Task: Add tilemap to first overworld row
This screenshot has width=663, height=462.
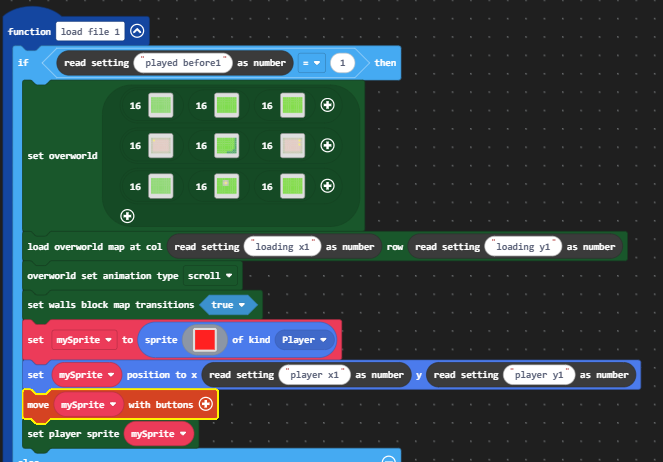Action: point(327,105)
